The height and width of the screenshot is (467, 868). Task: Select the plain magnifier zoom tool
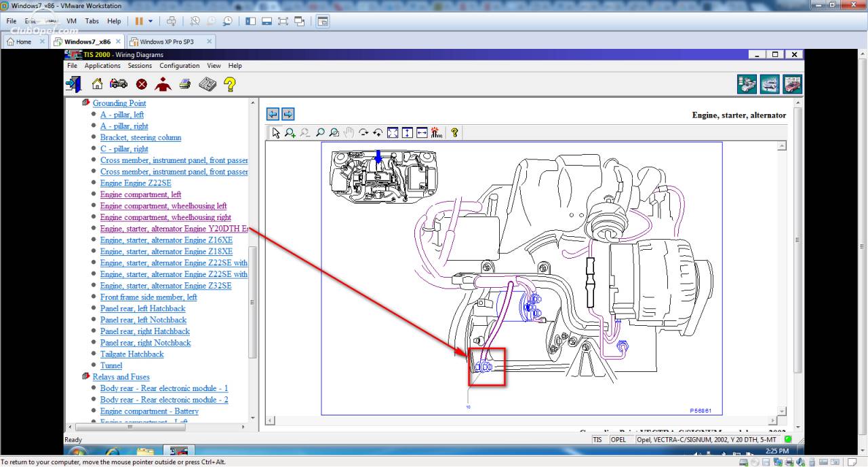[x=320, y=133]
